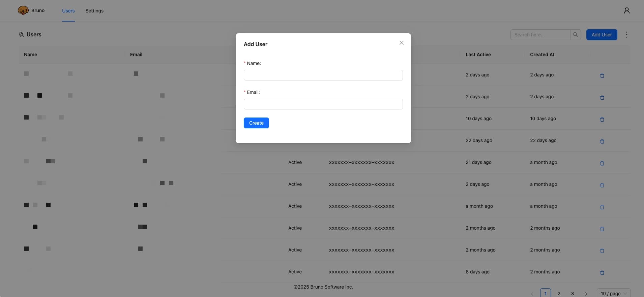
Task: Open the vertical three-dot options menu
Action: 626,35
